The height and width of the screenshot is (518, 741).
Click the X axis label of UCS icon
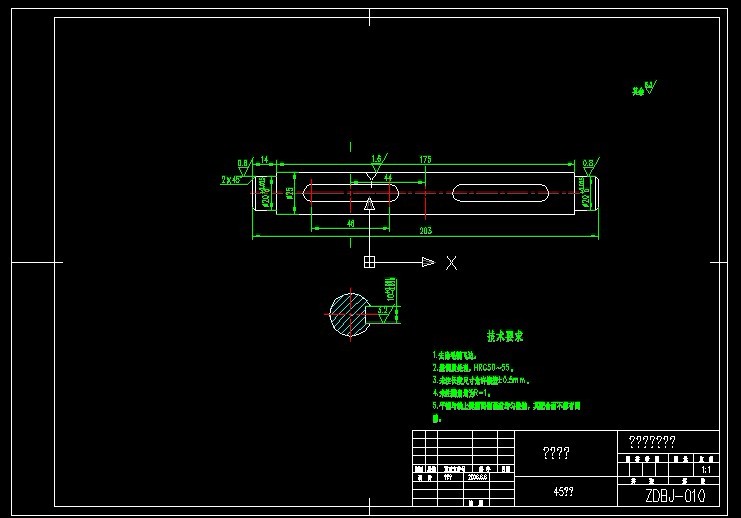tap(451, 263)
